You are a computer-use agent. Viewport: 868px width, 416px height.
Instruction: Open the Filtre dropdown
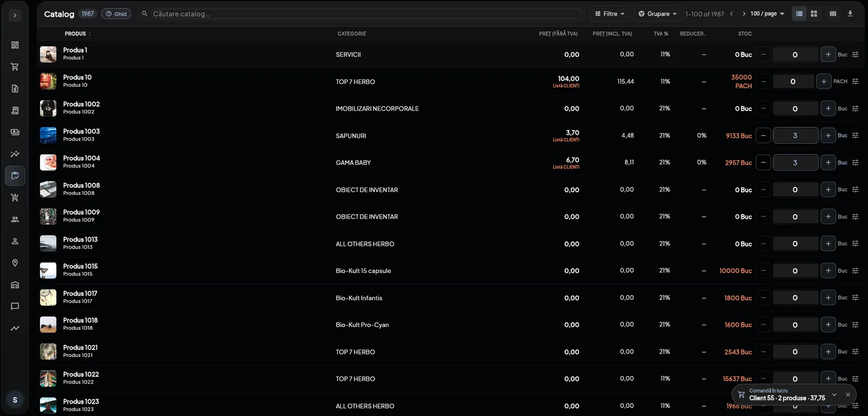click(x=610, y=13)
